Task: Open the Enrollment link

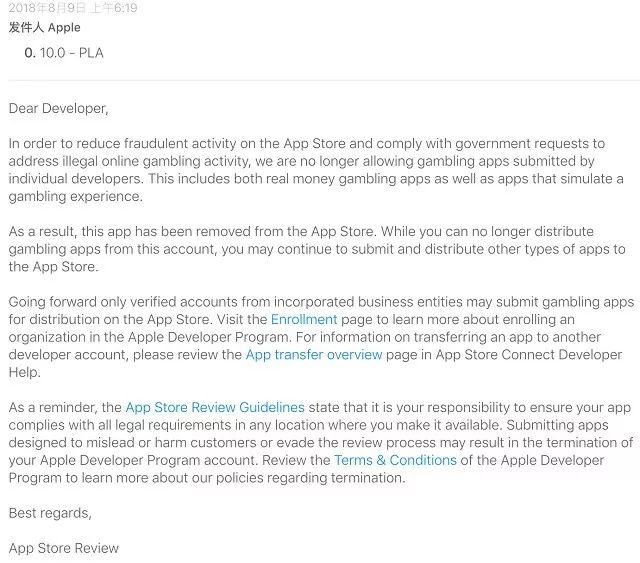Action: pyautogui.click(x=304, y=319)
